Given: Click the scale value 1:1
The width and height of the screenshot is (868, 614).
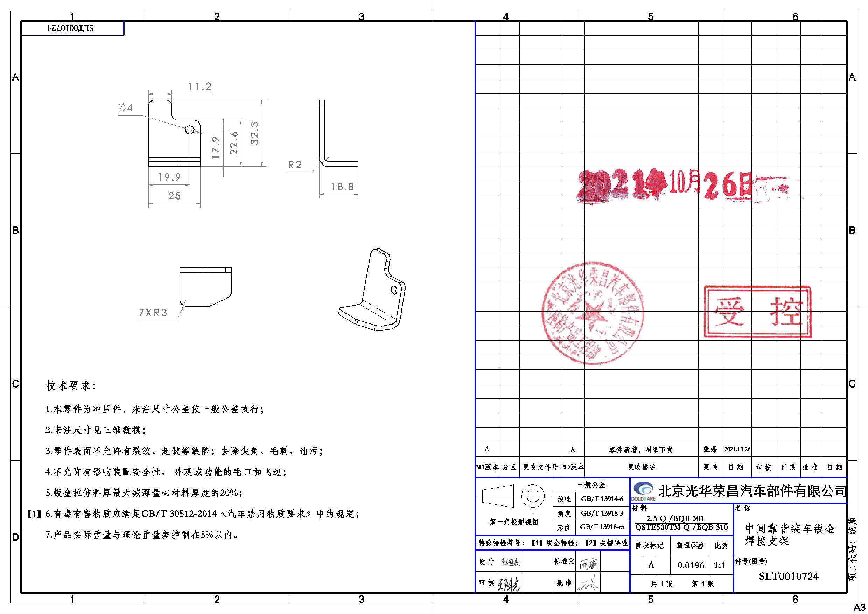Looking at the screenshot, I should click(720, 565).
